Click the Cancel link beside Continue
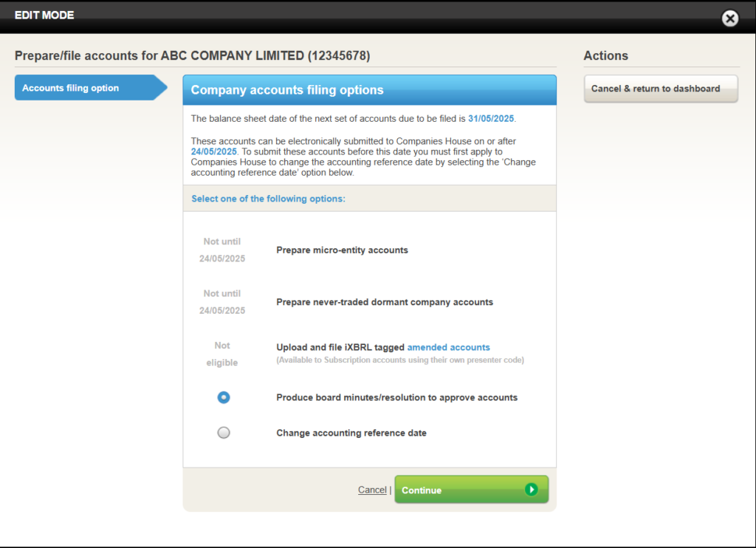Screen dimensions: 756x548 372,490
